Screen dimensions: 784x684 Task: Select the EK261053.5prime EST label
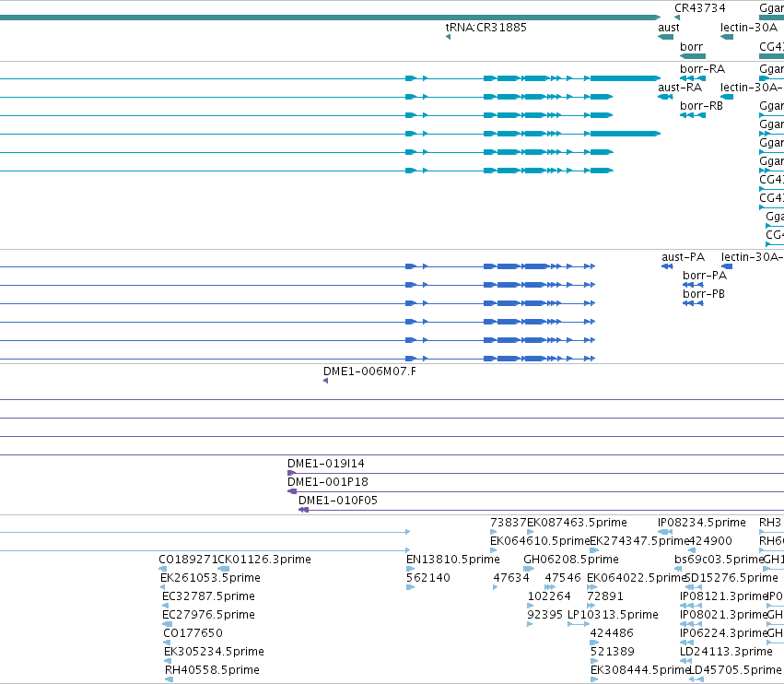click(210, 578)
